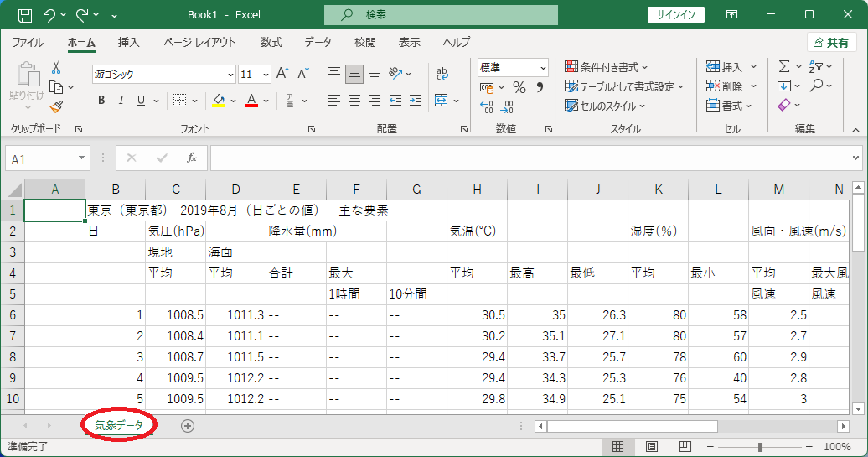Screen dimensions: 868x457
Task: Decrease decimal places
Action: [507, 106]
